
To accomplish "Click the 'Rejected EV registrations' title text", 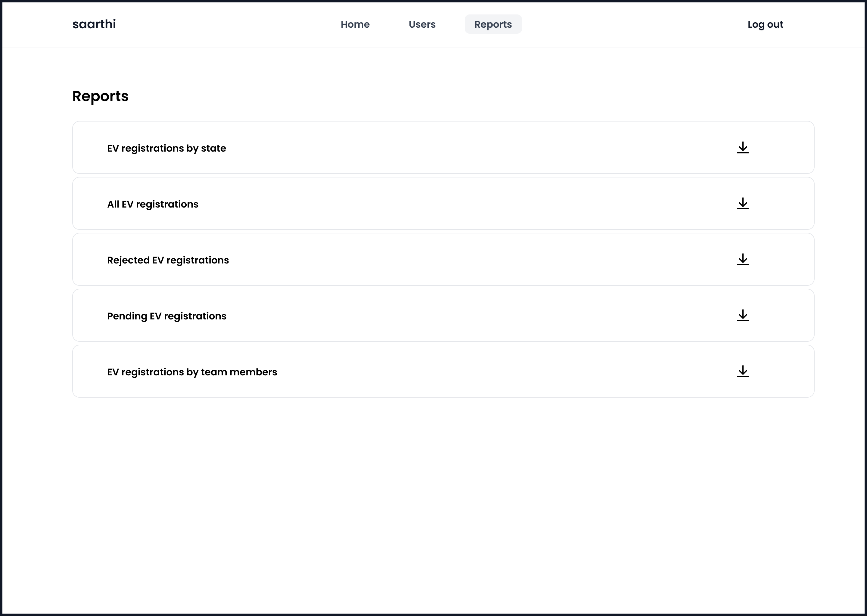I will tap(168, 260).
